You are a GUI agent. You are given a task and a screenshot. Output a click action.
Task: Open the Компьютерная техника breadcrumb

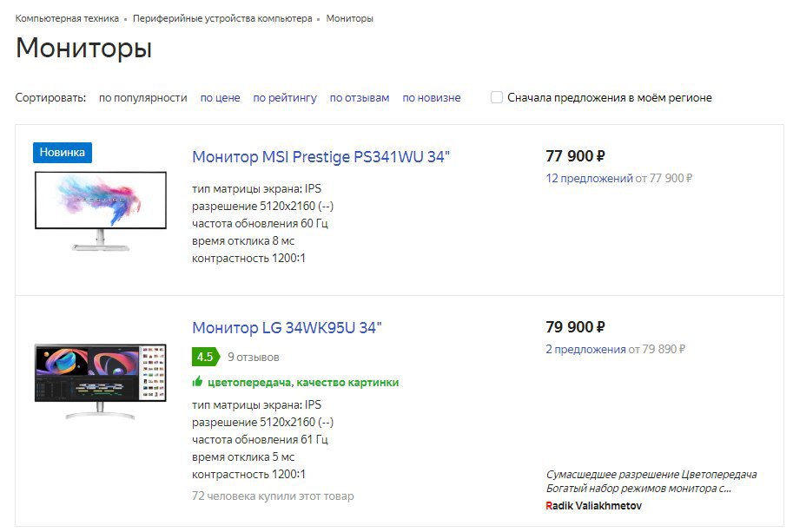(x=67, y=19)
